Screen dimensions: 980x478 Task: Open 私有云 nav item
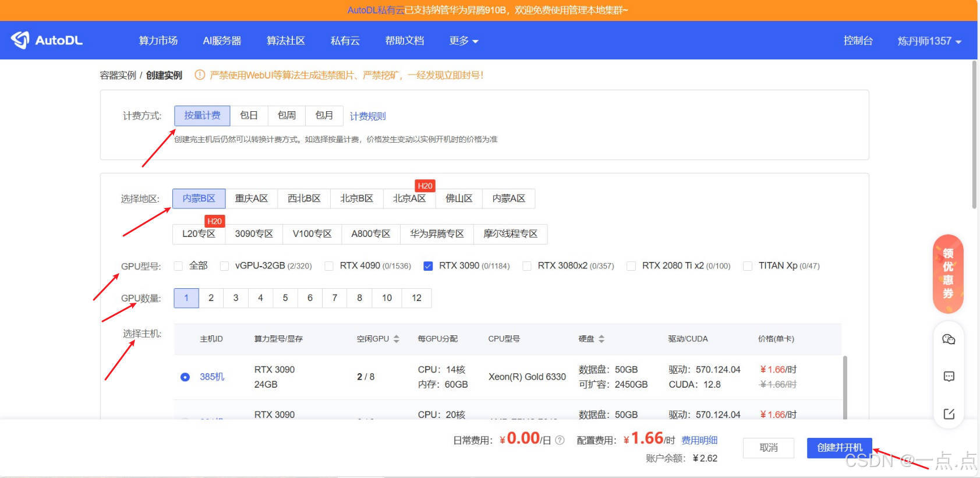click(345, 41)
